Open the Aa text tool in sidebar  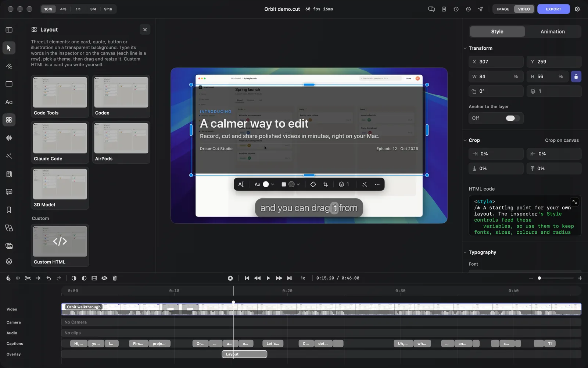click(9, 102)
